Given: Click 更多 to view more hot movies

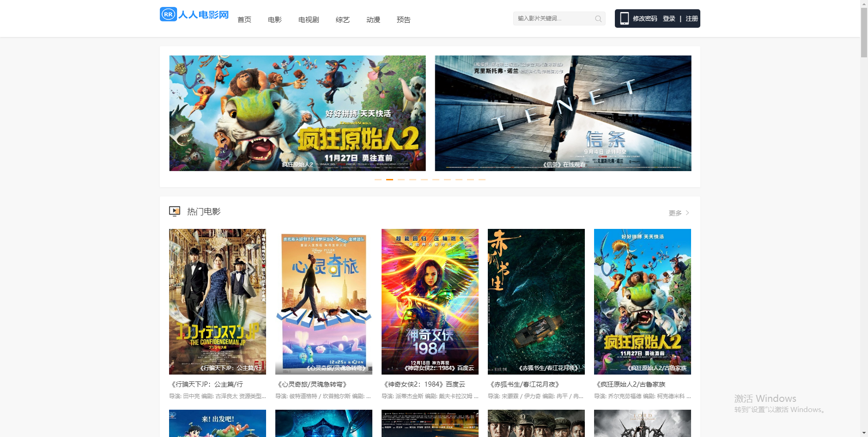Looking at the screenshot, I should point(675,213).
